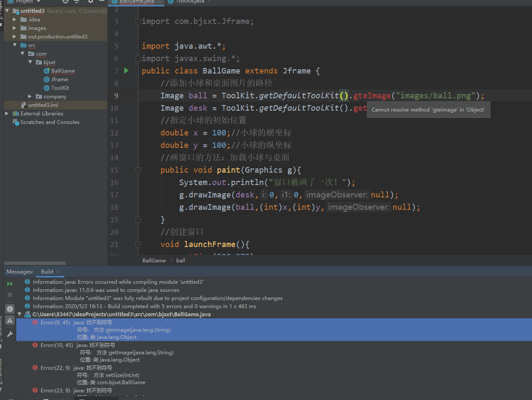Select Scratches and Consoles in the tree
This screenshot has height=400, width=532.
(50, 122)
